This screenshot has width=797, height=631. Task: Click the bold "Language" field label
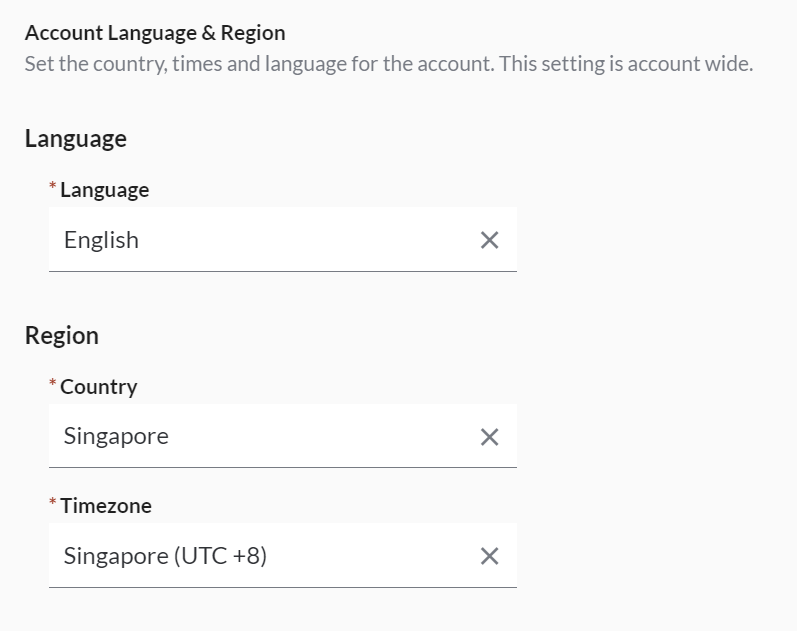point(104,190)
